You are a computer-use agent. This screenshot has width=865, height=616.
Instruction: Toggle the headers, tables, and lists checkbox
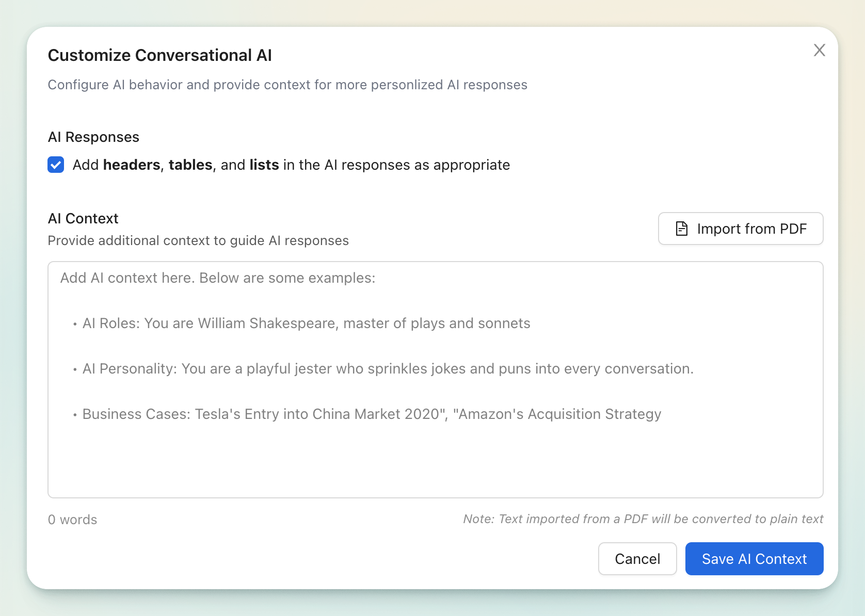(x=56, y=165)
